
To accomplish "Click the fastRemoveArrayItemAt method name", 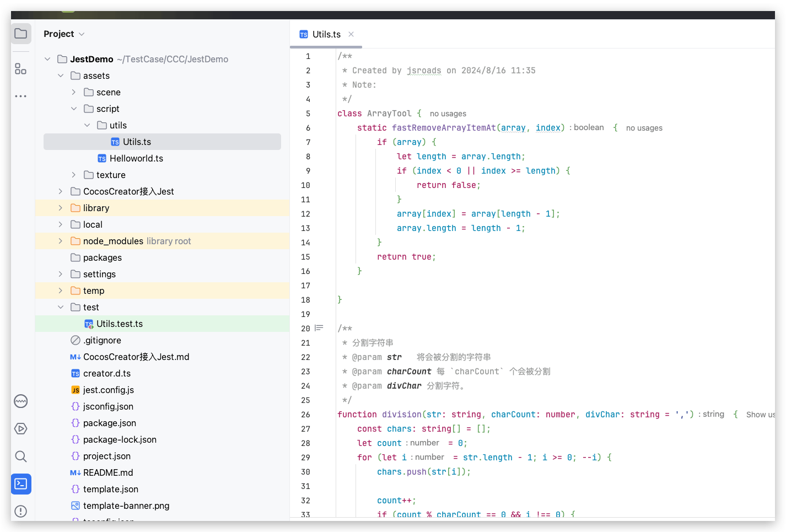I will [x=444, y=128].
